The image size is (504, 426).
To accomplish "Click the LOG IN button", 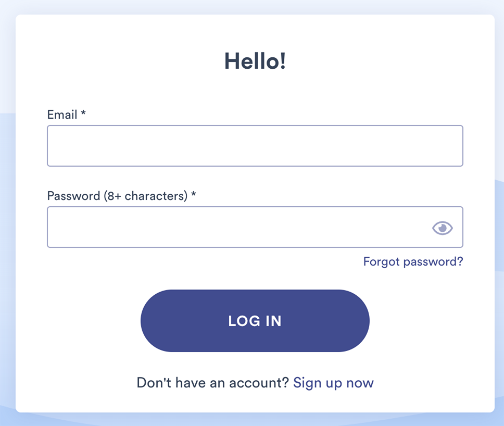I will pyautogui.click(x=255, y=321).
